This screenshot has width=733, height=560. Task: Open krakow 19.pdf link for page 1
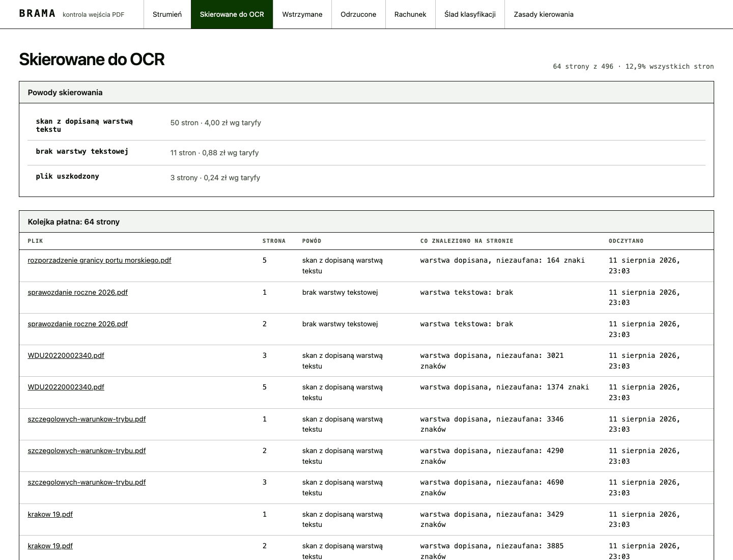click(50, 514)
